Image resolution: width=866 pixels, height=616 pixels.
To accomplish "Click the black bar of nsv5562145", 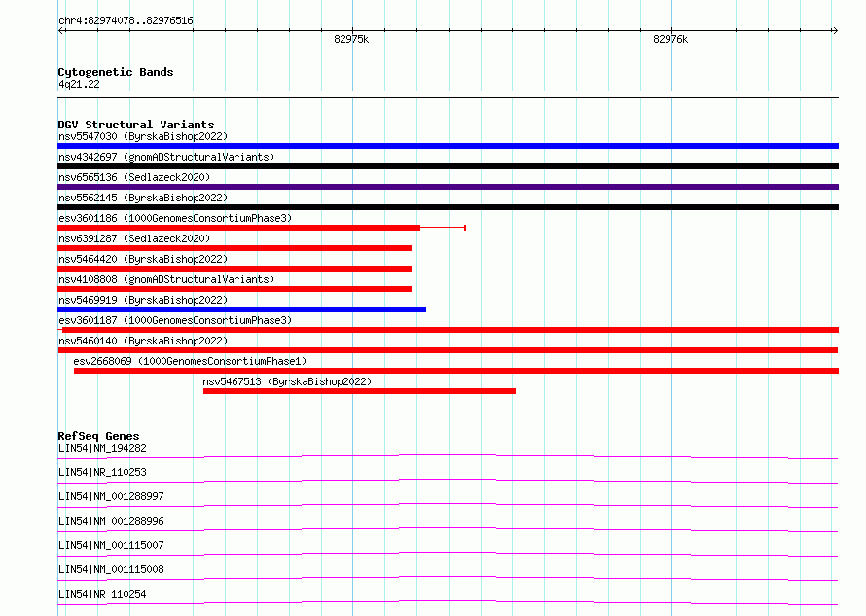I will (448, 207).
